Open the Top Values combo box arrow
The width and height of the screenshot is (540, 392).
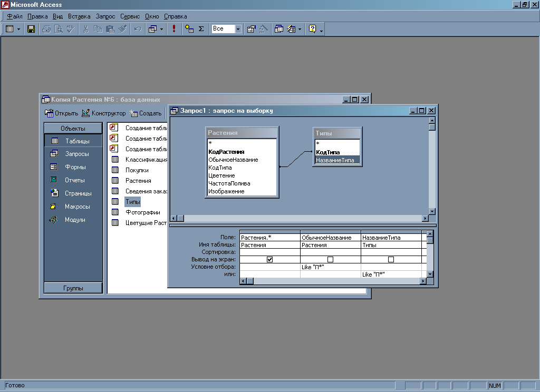(238, 29)
